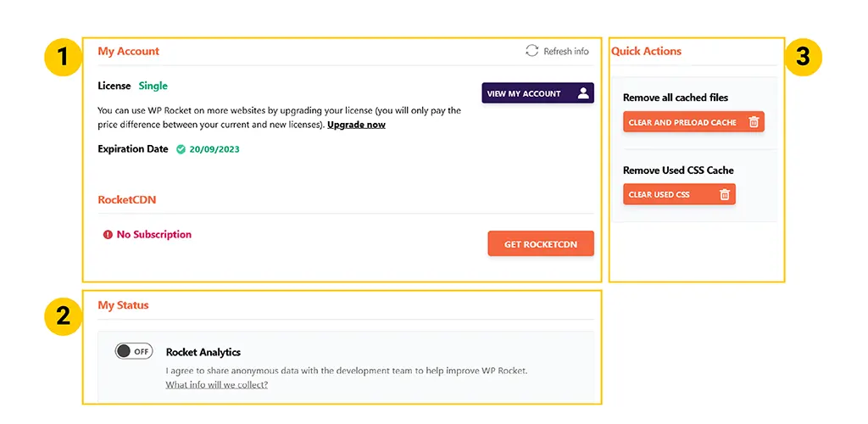868x424 pixels.
Task: Click the expiration date 20/09/2023
Action: point(214,149)
